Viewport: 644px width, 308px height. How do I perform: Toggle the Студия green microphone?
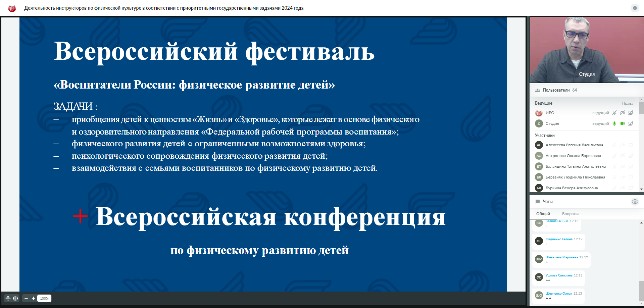point(614,123)
